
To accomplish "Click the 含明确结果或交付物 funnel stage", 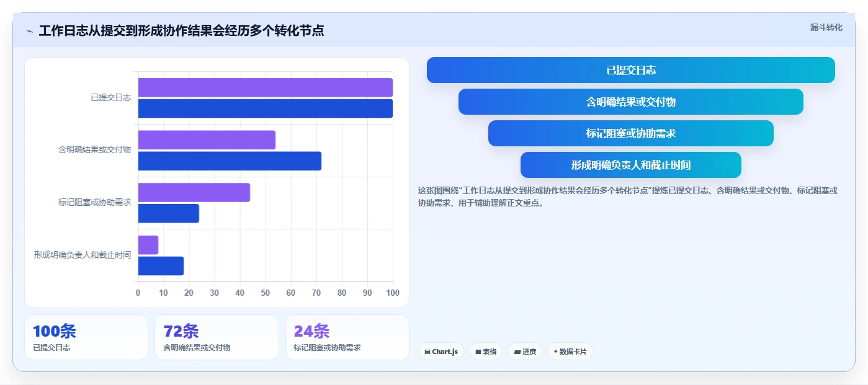I will pyautogui.click(x=631, y=102).
